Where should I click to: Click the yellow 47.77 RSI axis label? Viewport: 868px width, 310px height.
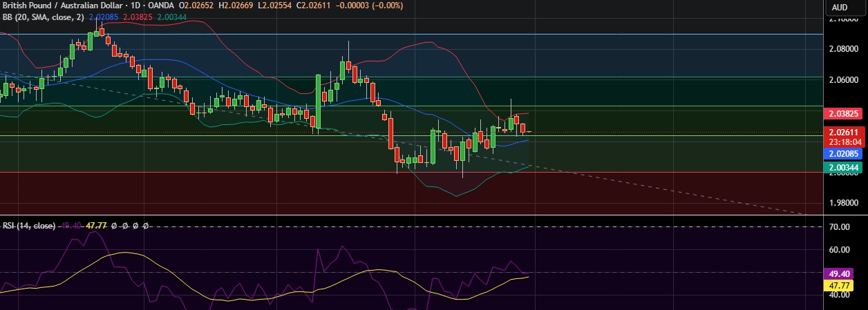842,284
